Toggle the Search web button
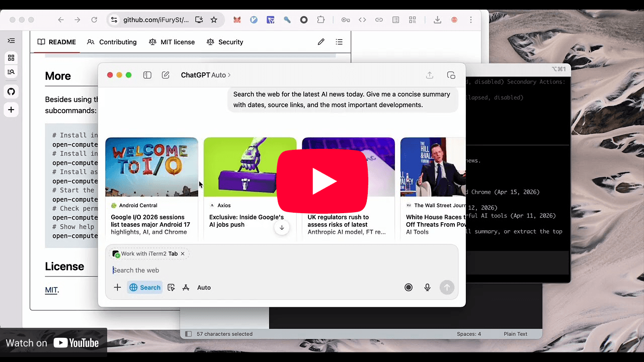 click(145, 288)
